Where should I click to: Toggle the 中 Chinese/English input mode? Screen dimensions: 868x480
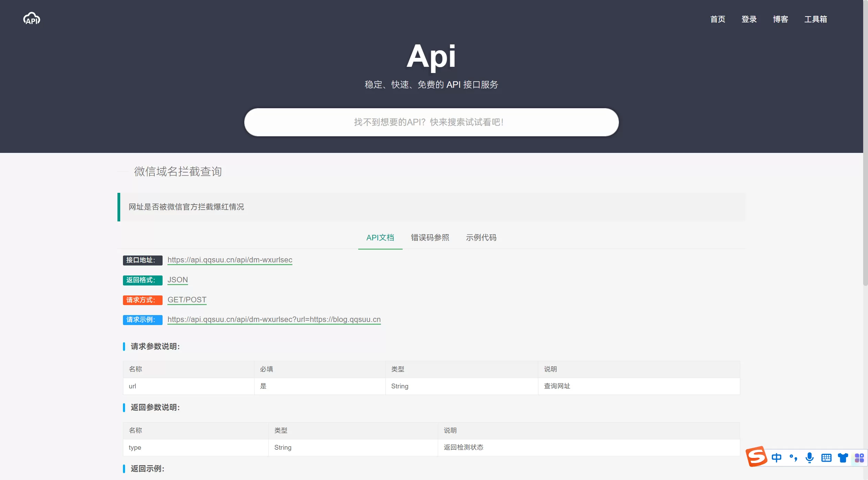776,458
